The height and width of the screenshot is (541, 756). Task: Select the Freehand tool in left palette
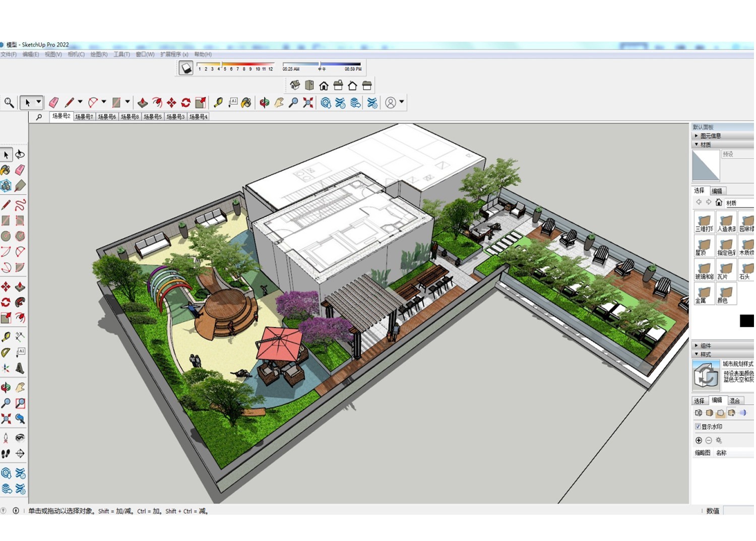(20, 205)
